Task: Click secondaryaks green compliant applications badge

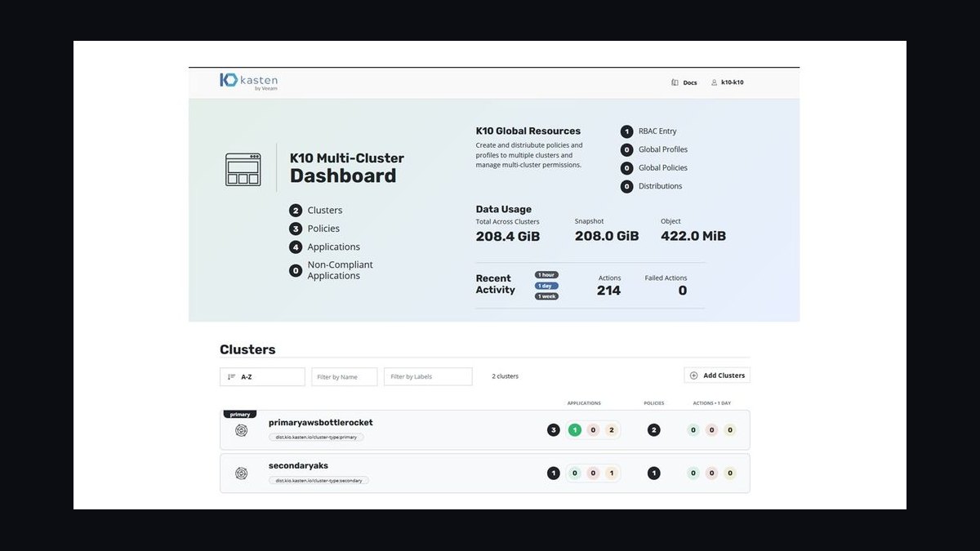Action: (x=575, y=473)
